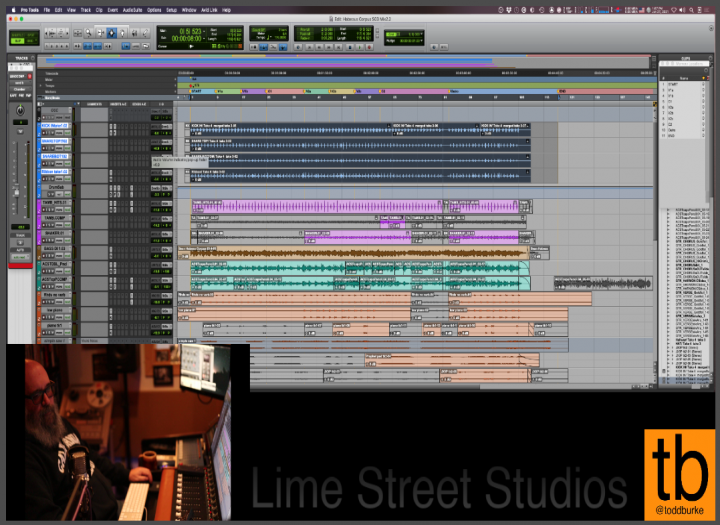Open the Setup menu
Viewport: 720px width, 525px height.
coord(171,10)
